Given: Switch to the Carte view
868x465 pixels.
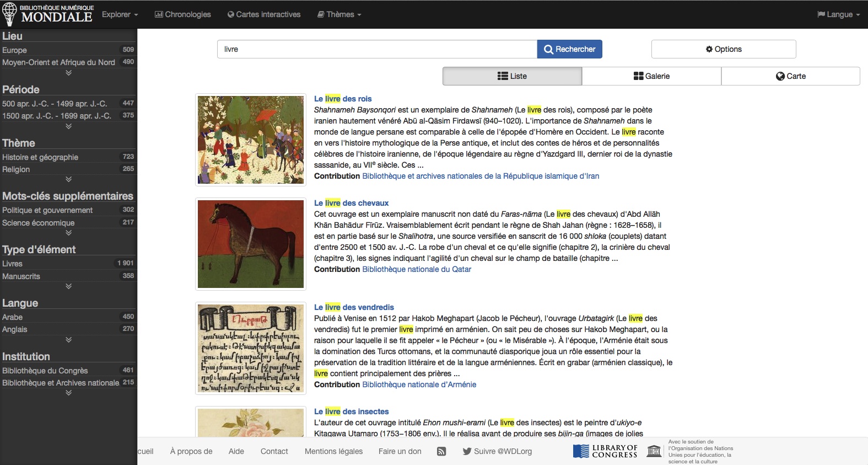Looking at the screenshot, I should (x=790, y=76).
